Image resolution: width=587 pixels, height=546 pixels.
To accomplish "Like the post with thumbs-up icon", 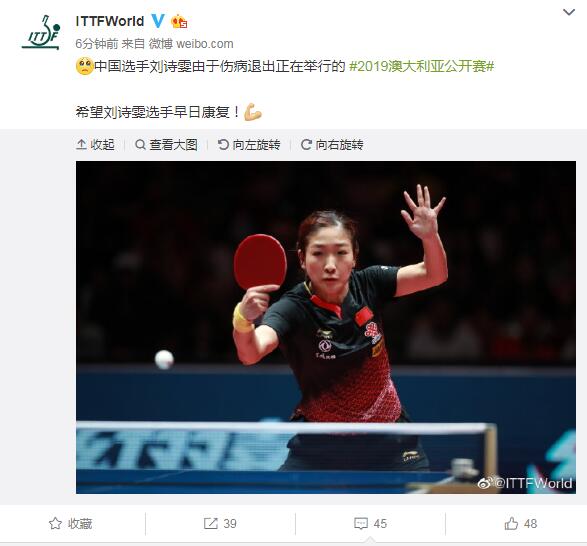I will [x=511, y=523].
